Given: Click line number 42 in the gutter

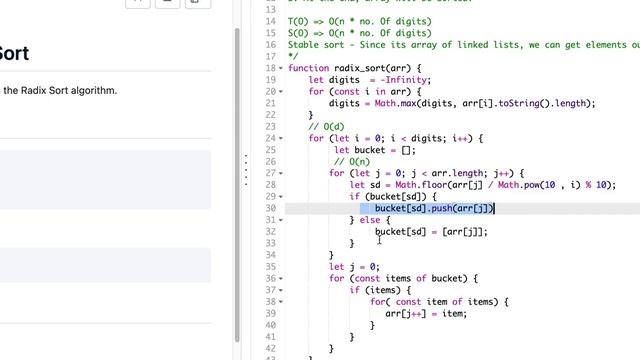Looking at the screenshot, I should 271,348.
